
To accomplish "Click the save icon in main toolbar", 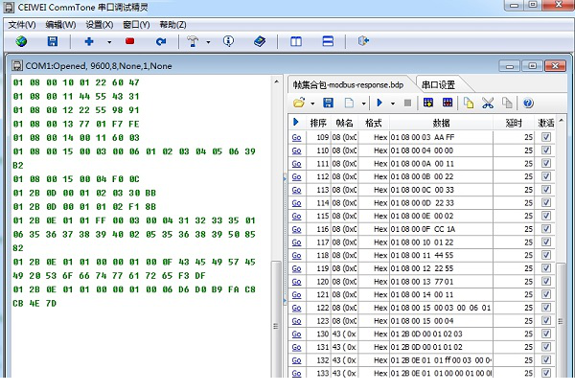I will (x=53, y=42).
